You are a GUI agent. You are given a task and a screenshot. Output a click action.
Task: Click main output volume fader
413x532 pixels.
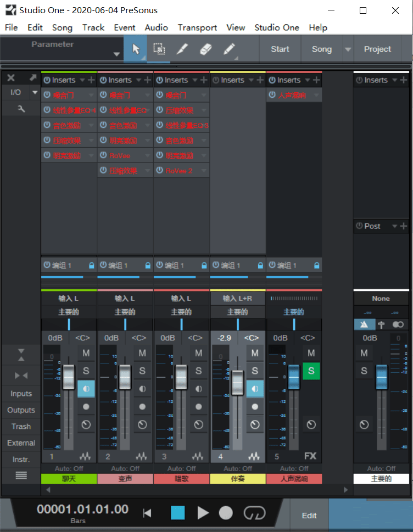[382, 377]
